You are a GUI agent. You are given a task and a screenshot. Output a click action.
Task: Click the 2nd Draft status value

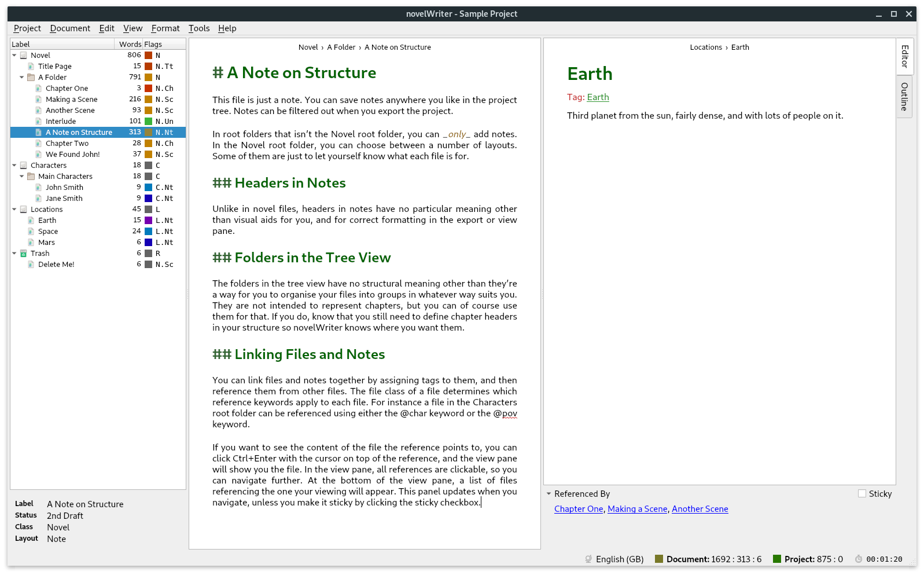(x=65, y=516)
